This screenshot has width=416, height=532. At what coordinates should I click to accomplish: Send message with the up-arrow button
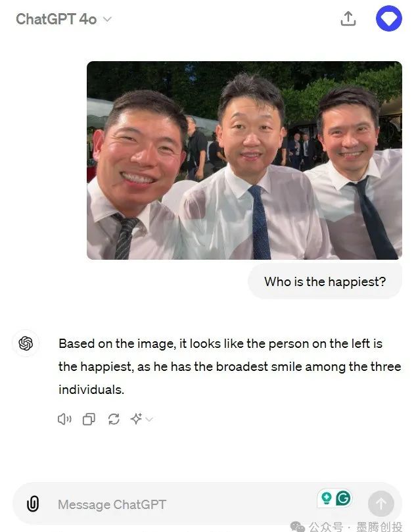point(381,504)
